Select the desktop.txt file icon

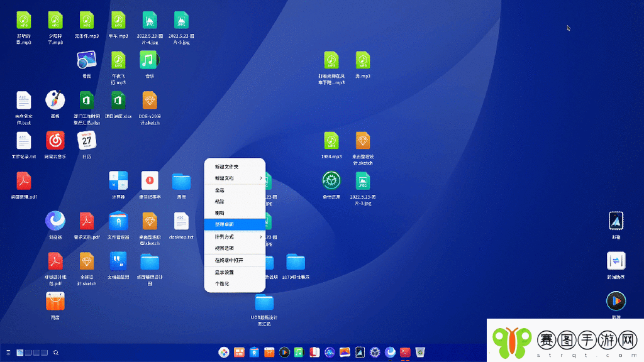pos(181,221)
